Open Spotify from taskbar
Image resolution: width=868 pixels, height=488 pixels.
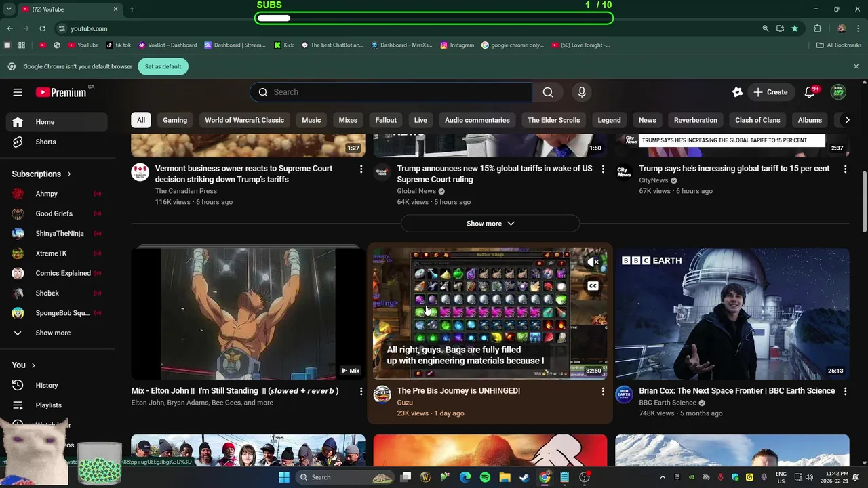click(485, 477)
